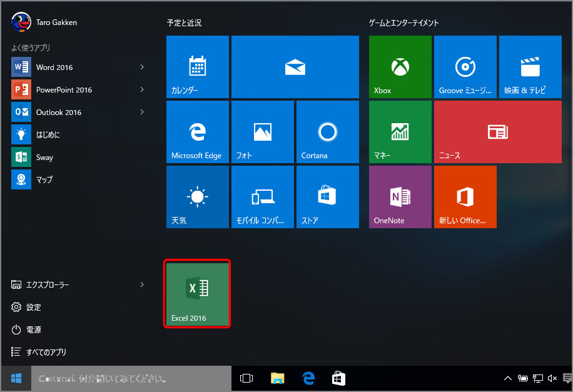Expand PowerPoint 2016 jump list arrow
Viewport: 573px width, 392px height.
click(x=142, y=89)
